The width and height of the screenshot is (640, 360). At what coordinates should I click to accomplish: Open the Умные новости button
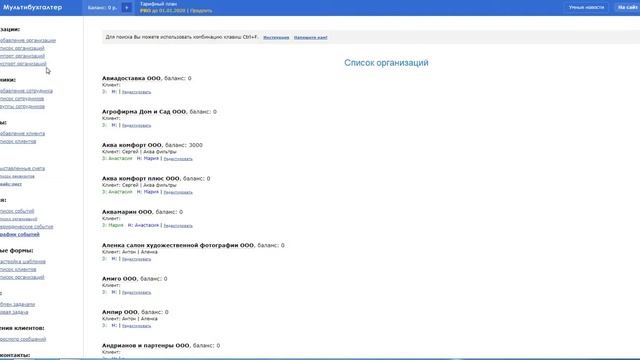point(586,7)
